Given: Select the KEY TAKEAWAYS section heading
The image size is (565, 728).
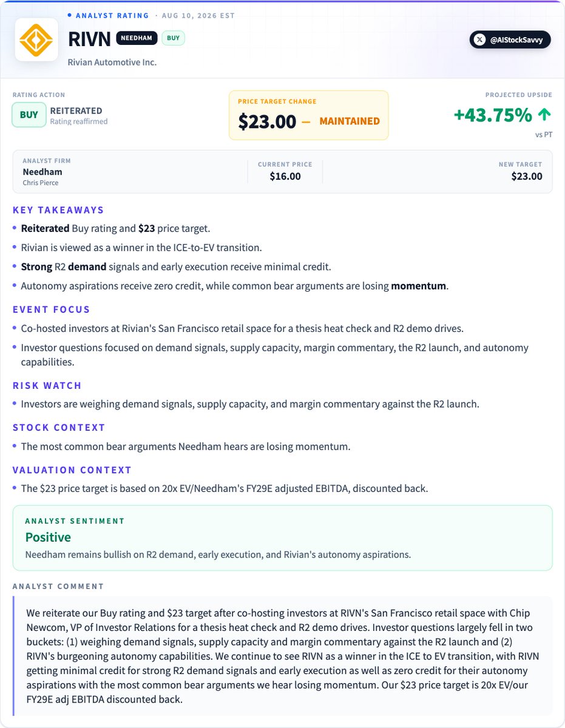Looking at the screenshot, I should tap(58, 210).
